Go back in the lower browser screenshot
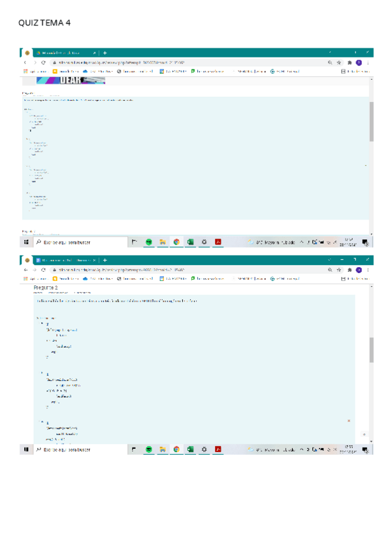 point(25,270)
